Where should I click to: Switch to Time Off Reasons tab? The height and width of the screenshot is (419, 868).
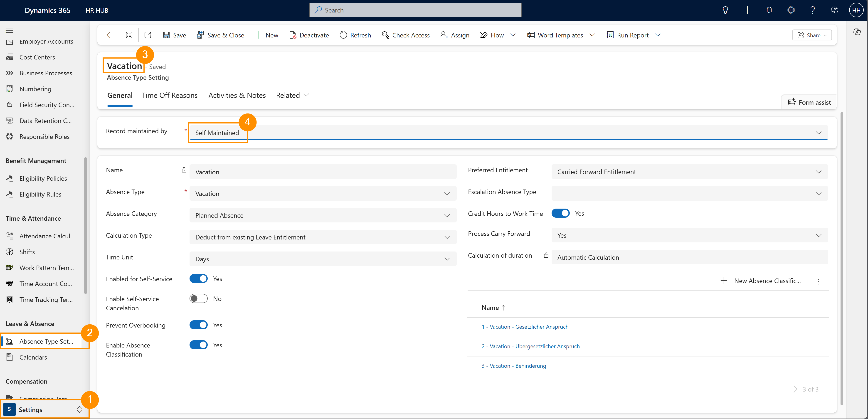tap(170, 95)
